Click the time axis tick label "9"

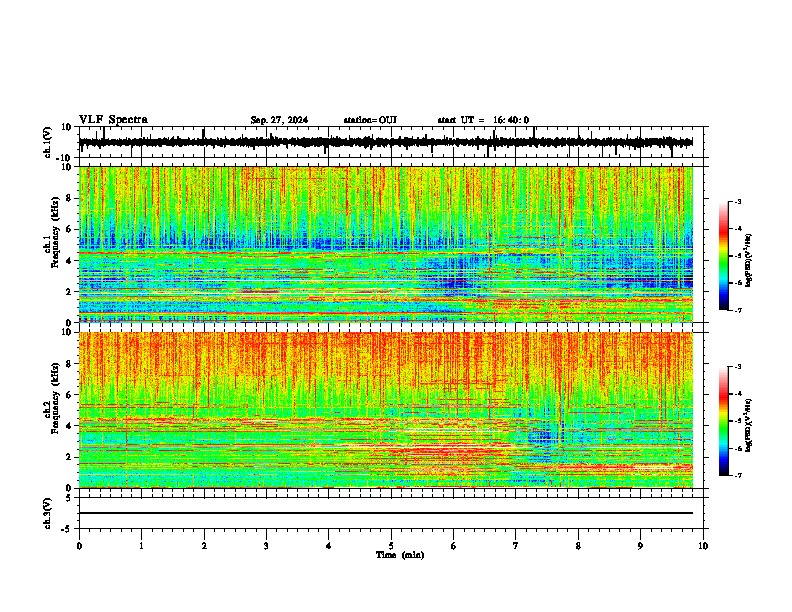tap(640, 546)
